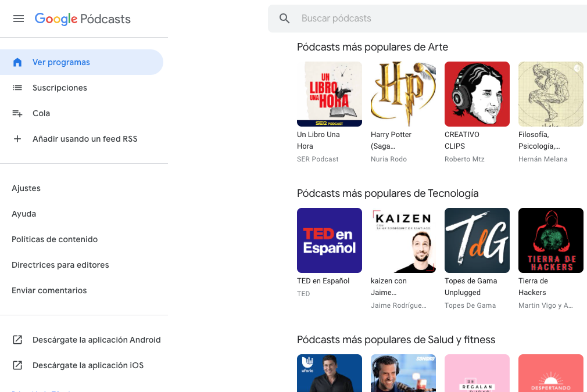This screenshot has width=587, height=392.
Task: Click the plus icon for RSS feed
Action: click(17, 139)
